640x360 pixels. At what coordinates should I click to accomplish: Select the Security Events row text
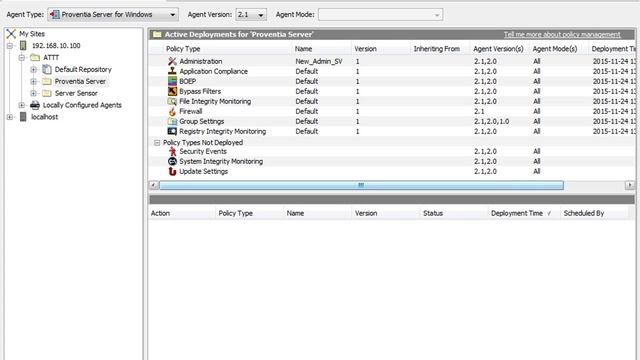[203, 151]
